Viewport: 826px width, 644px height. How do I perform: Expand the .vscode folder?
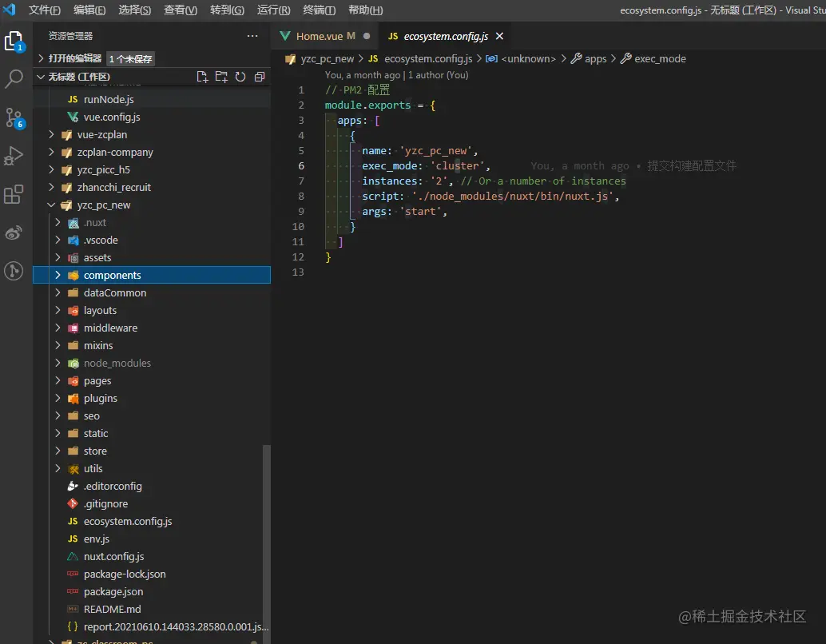tap(101, 240)
